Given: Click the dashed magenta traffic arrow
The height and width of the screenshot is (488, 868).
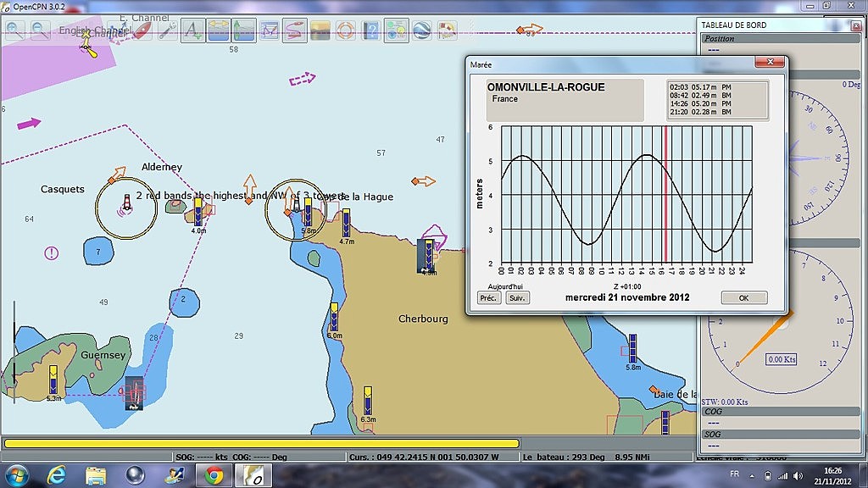Looking at the screenshot, I should (x=303, y=79).
